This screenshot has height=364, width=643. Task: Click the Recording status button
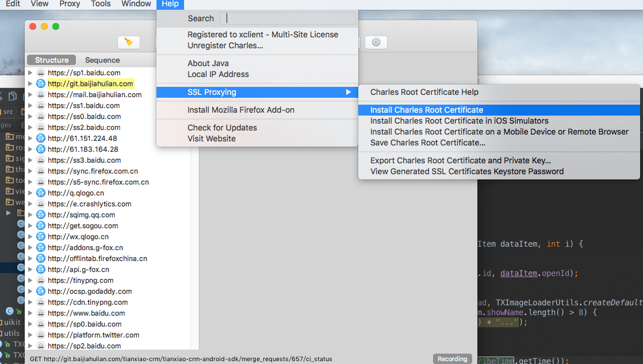pos(452,359)
